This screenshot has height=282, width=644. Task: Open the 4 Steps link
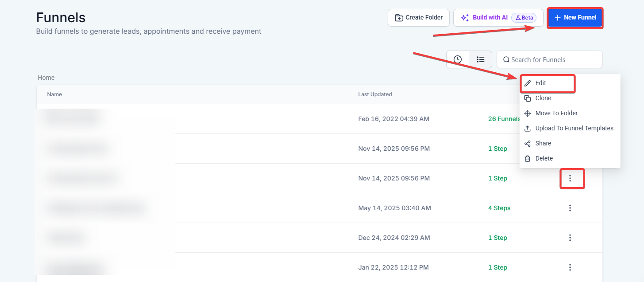coord(499,208)
